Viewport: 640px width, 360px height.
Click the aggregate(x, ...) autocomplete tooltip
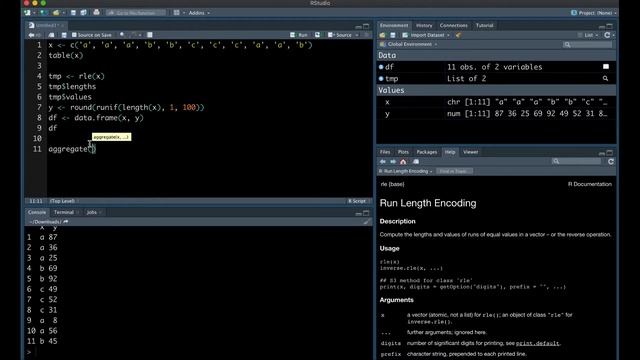click(111, 137)
